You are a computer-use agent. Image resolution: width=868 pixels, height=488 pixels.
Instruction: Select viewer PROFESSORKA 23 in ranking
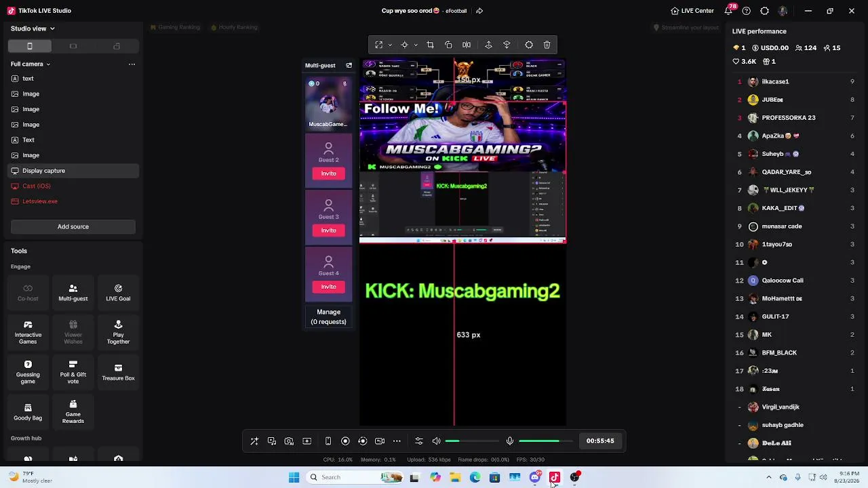pyautogui.click(x=796, y=118)
